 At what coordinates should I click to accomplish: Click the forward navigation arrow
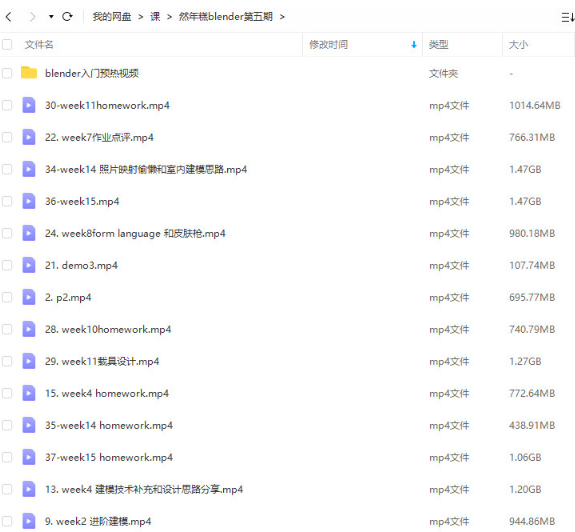(33, 17)
